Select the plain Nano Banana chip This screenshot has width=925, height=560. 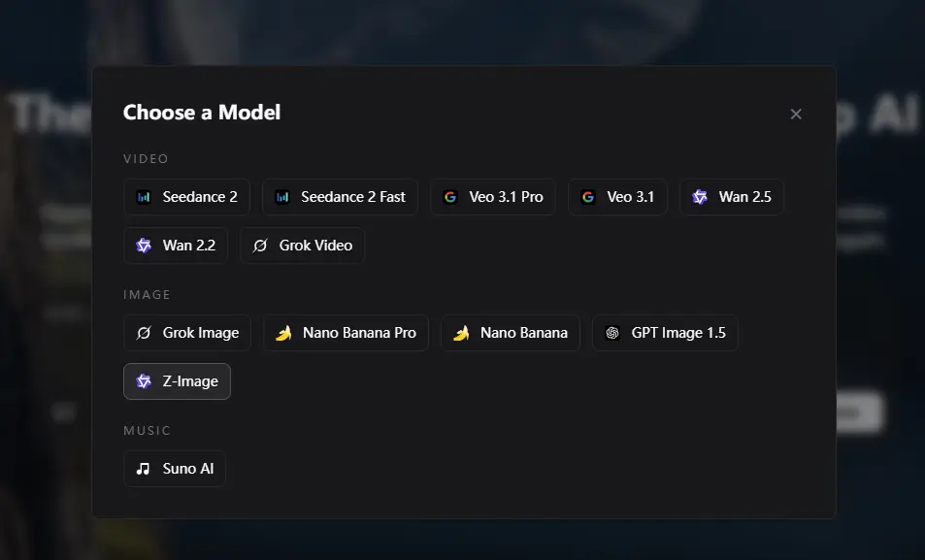(511, 333)
